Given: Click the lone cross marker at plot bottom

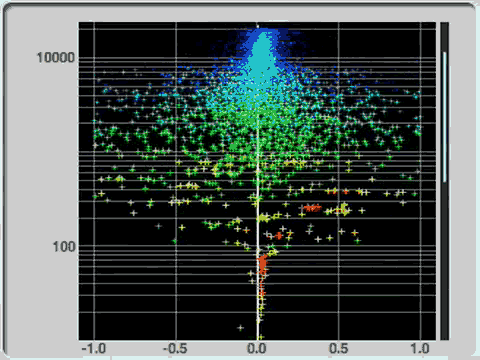Looking at the screenshot, I should tap(240, 328).
